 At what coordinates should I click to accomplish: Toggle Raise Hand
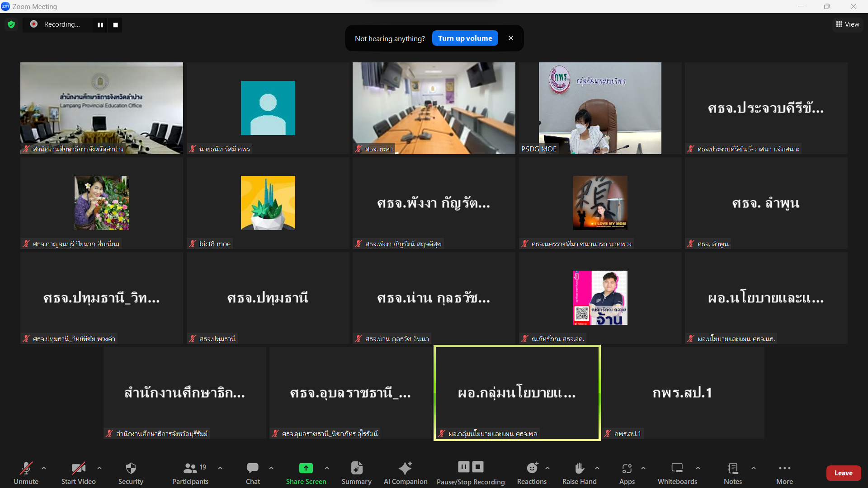point(580,468)
